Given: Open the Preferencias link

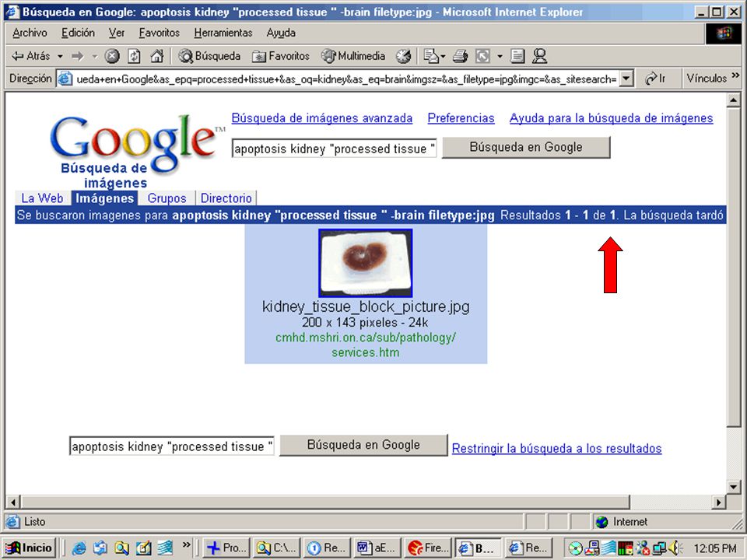Looking at the screenshot, I should [x=461, y=118].
